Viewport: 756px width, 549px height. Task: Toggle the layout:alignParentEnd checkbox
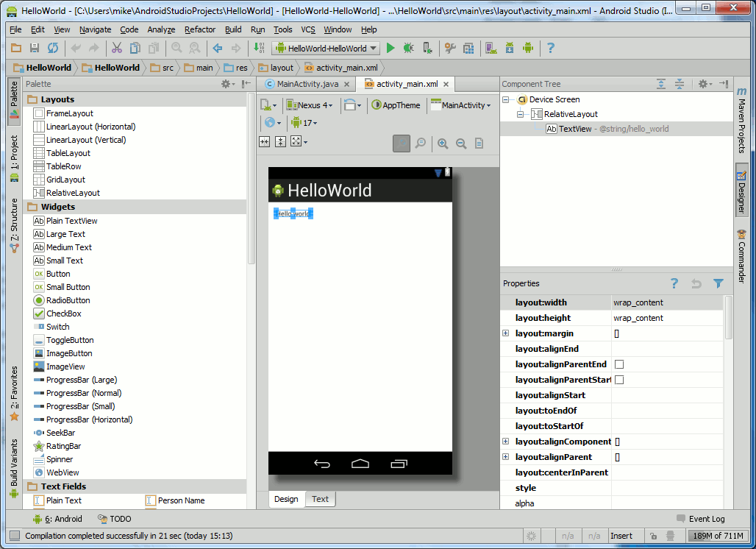pos(619,364)
